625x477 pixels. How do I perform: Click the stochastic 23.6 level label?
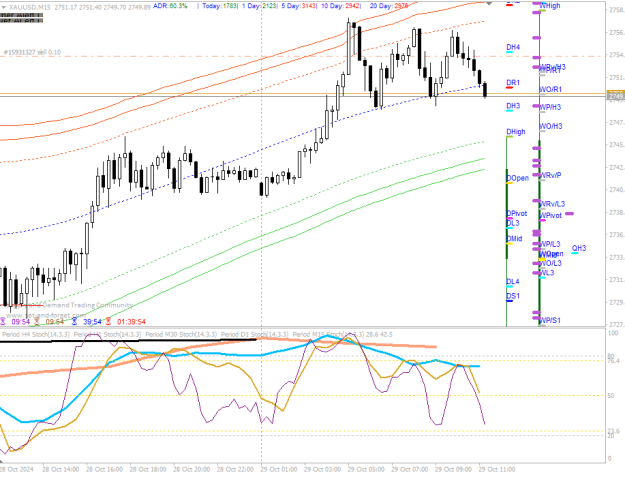pyautogui.click(x=613, y=431)
